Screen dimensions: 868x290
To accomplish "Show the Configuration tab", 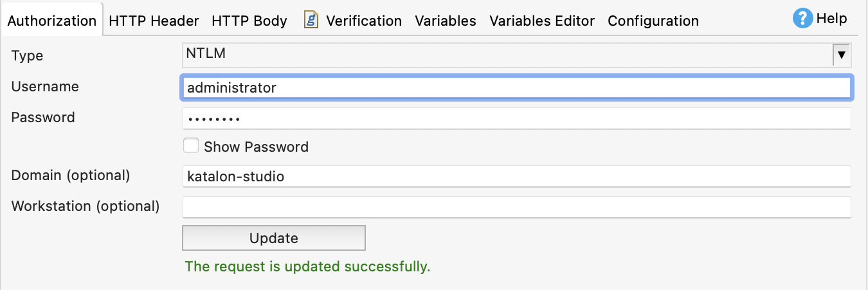I will (x=653, y=21).
